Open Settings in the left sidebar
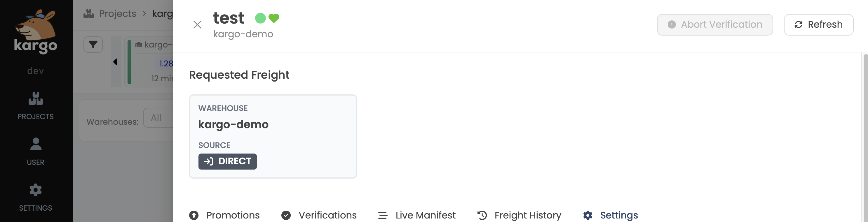This screenshot has width=868, height=222. point(35,197)
